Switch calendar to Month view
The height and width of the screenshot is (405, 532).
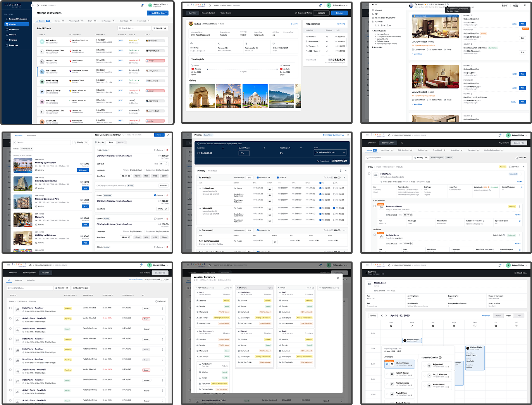498,315
